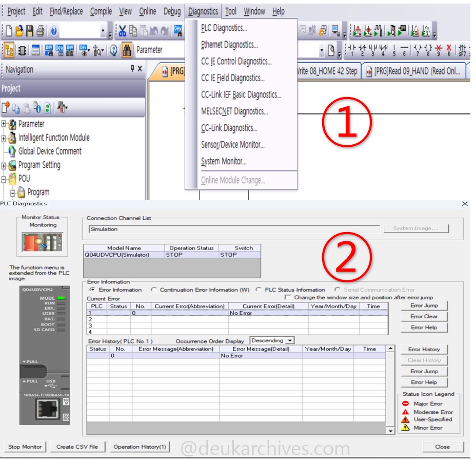Expand the Parameter tree node
Image resolution: width=476 pixels, height=460 pixels.
pos(4,124)
